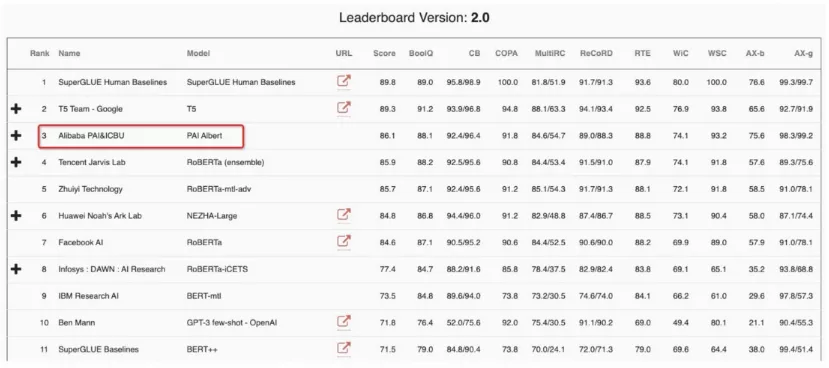Click 'Leaderboard Version: 2.0' heading
Viewport: 829px width, 368px height.
click(414, 18)
